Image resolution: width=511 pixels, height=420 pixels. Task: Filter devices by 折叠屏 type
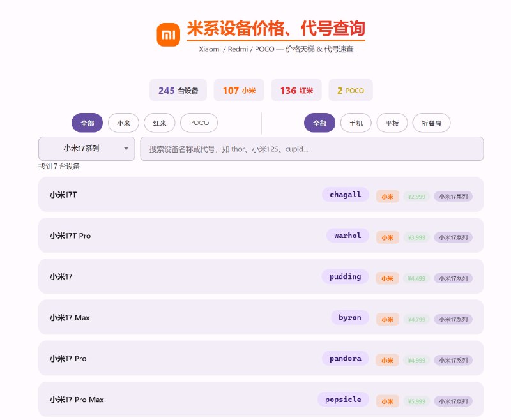click(432, 123)
